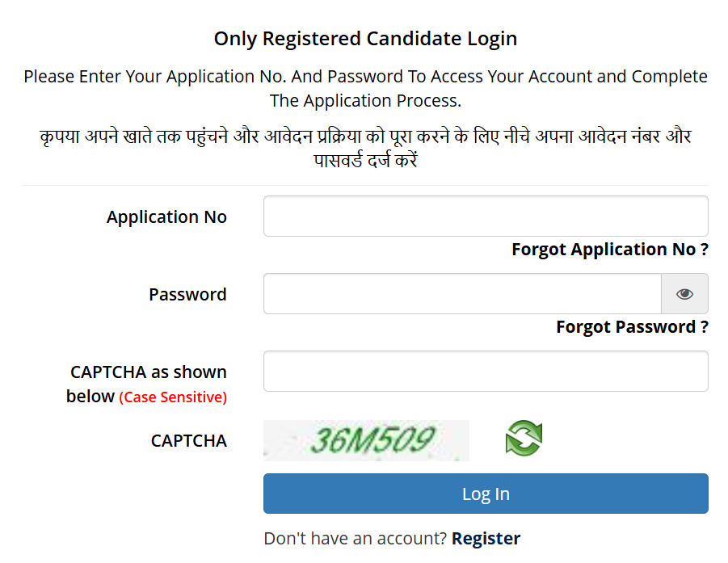
Task: Click the Register link at the bottom
Action: click(x=487, y=538)
